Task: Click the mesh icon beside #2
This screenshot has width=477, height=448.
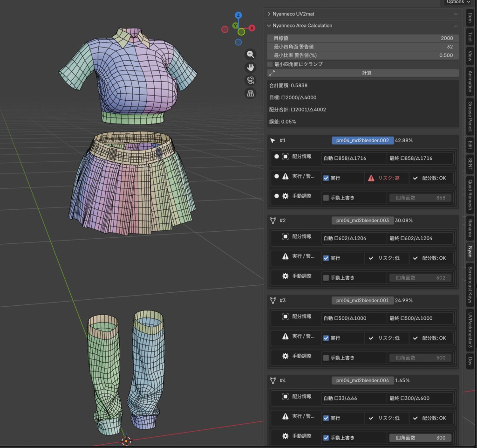Action: tap(273, 221)
